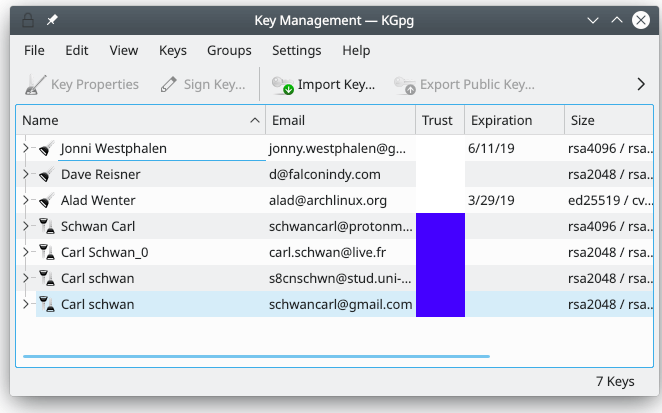The image size is (662, 413).
Task: Close the KGpg window
Action: click(640, 20)
